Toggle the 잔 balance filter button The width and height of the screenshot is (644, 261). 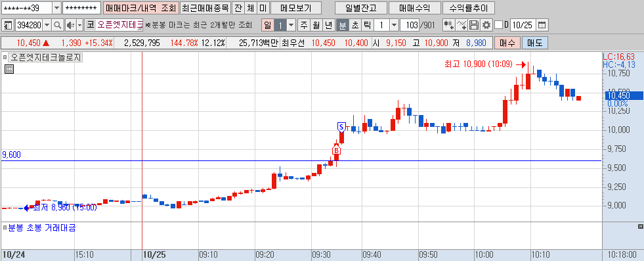point(238,8)
